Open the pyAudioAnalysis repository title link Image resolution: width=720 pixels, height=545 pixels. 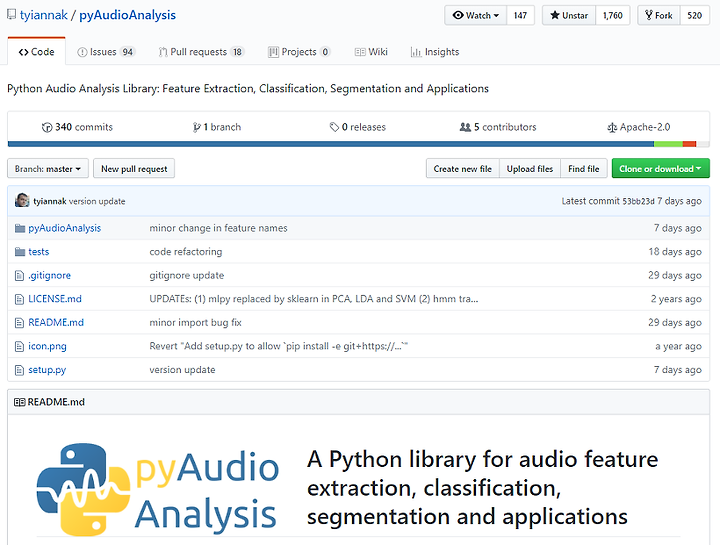click(127, 15)
